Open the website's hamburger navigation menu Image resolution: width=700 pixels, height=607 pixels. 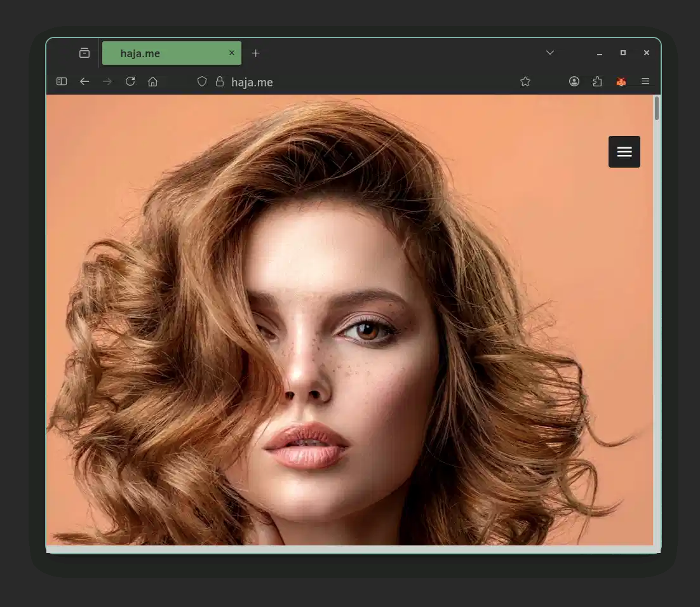pos(624,152)
